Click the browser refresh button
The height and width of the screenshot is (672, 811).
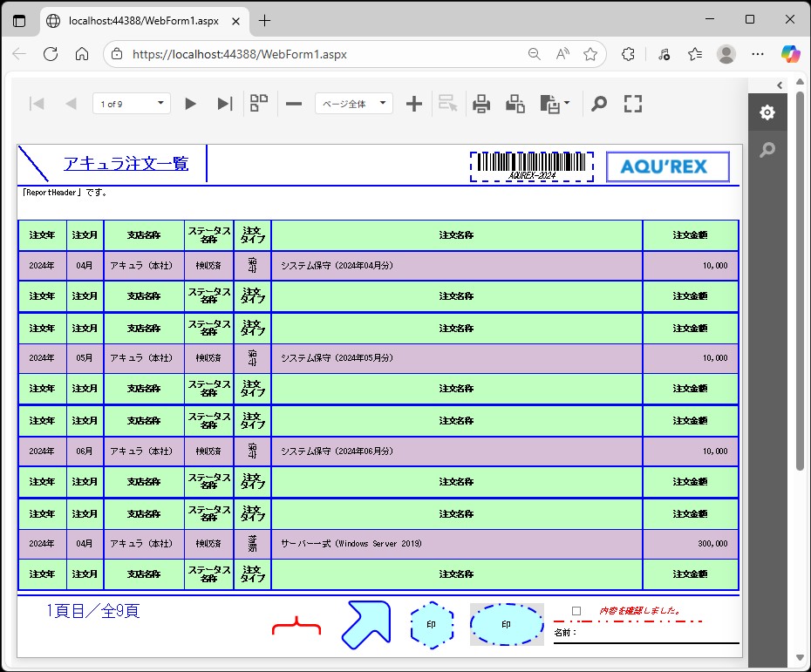click(51, 54)
